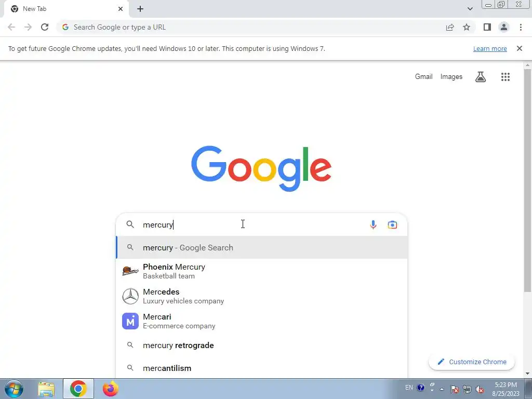Go forward using the forward arrow
Screen dimensions: 532x399
coord(28,27)
